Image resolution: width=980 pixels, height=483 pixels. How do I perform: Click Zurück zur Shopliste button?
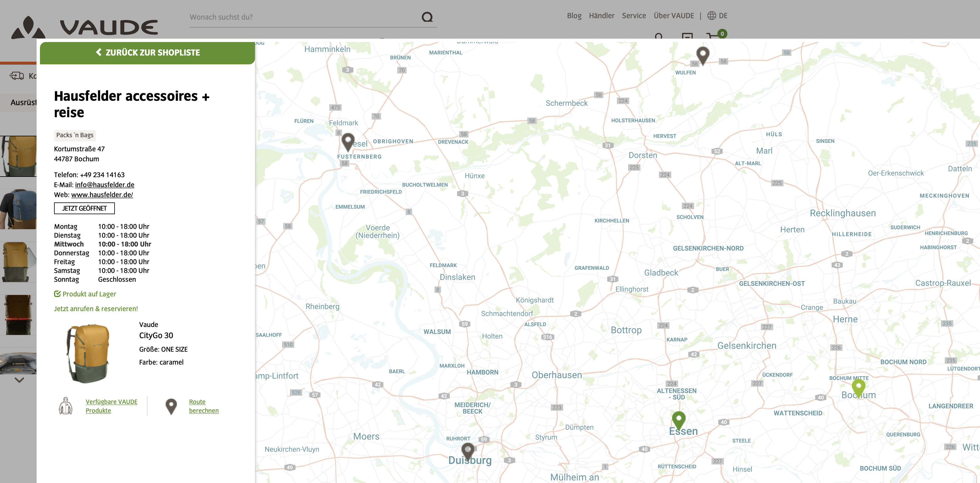(x=147, y=53)
